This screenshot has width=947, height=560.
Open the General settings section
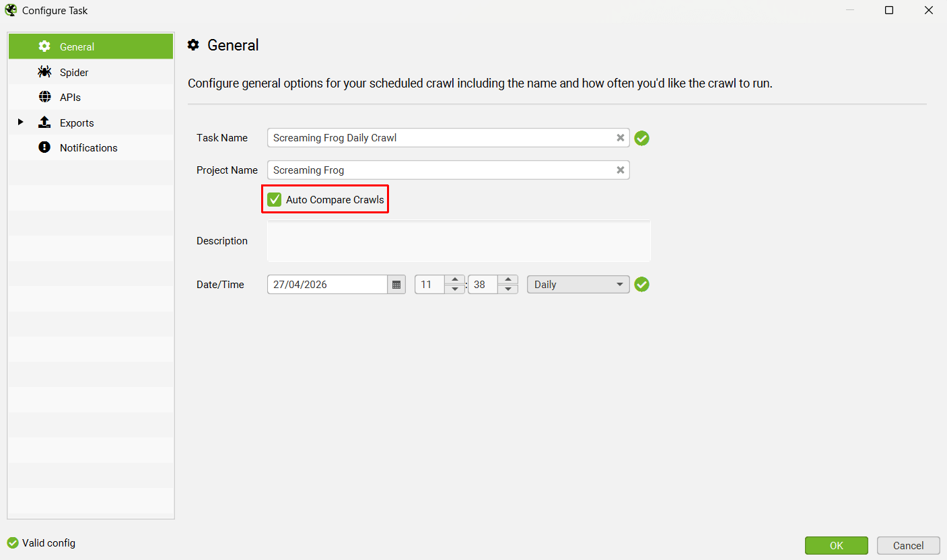[x=91, y=46]
